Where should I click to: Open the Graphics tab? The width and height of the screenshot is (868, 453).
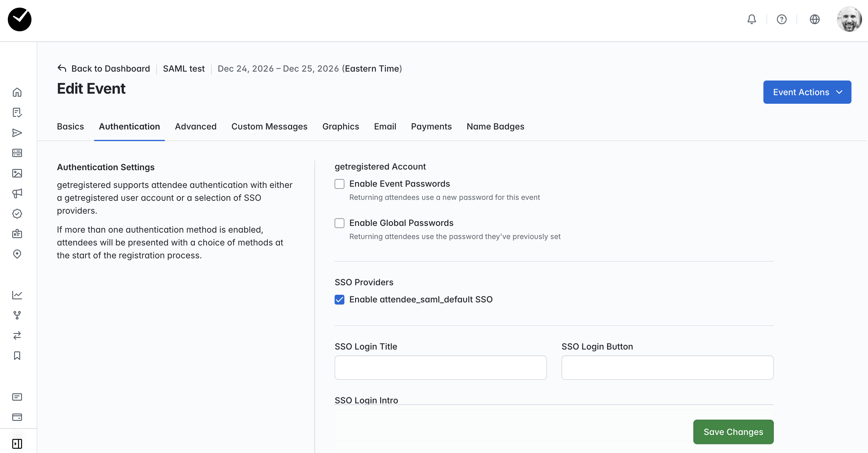(341, 126)
